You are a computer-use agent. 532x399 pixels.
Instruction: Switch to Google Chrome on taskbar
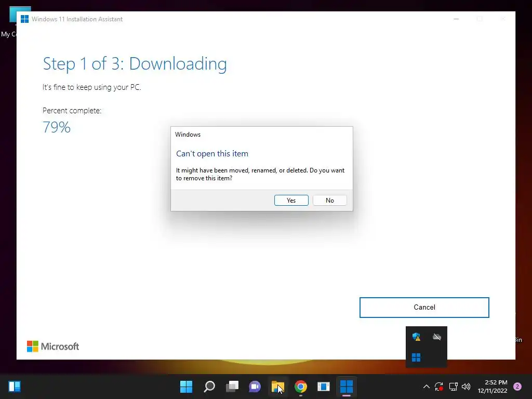point(301,387)
